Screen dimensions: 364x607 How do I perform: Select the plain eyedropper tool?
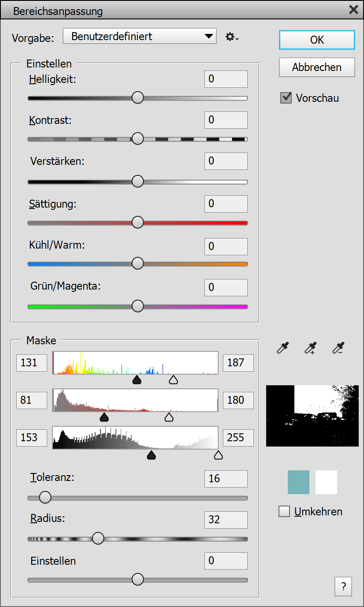[x=282, y=349]
